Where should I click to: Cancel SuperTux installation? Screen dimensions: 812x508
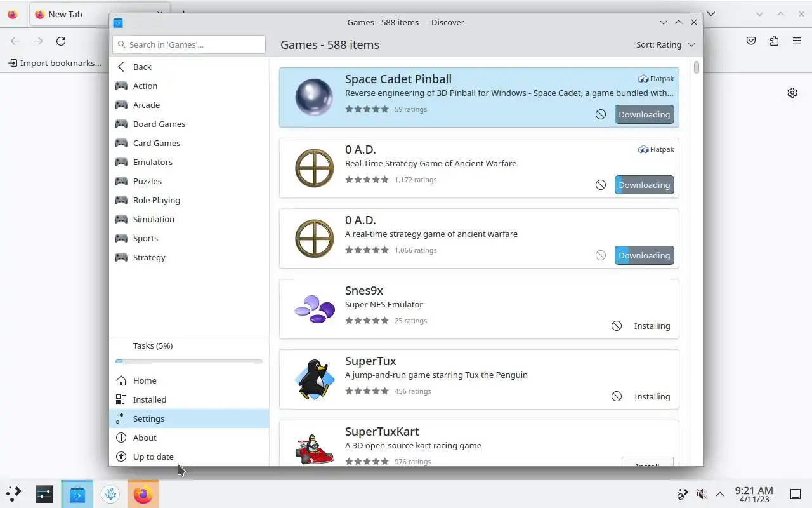[617, 396]
